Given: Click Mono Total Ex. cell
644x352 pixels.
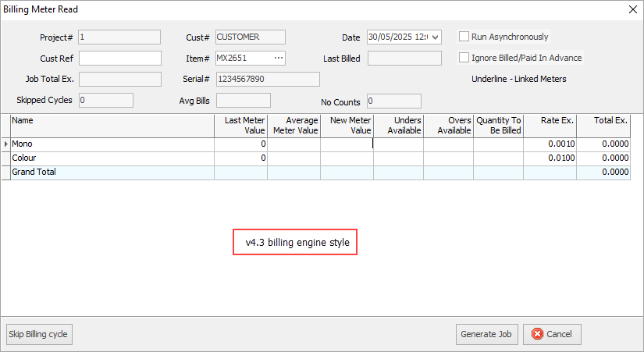Looking at the screenshot, I should [603, 144].
